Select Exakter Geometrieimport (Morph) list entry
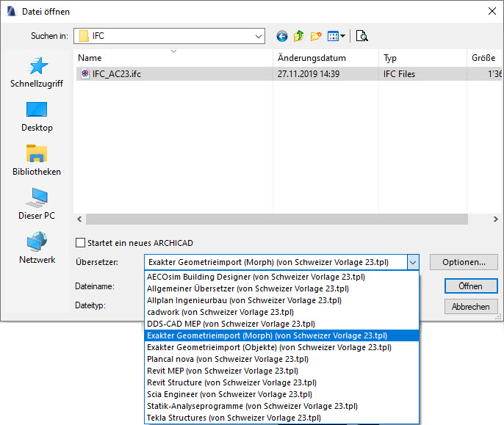 pos(281,335)
